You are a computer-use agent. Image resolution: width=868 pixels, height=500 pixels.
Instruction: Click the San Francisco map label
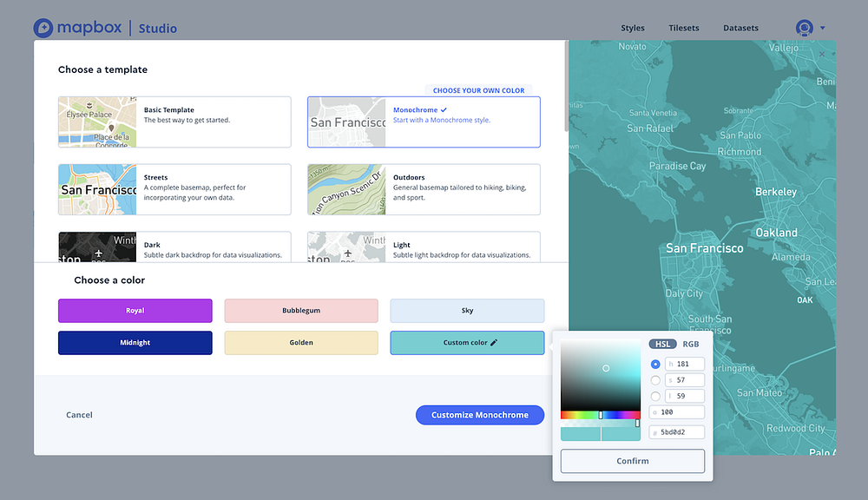(704, 248)
